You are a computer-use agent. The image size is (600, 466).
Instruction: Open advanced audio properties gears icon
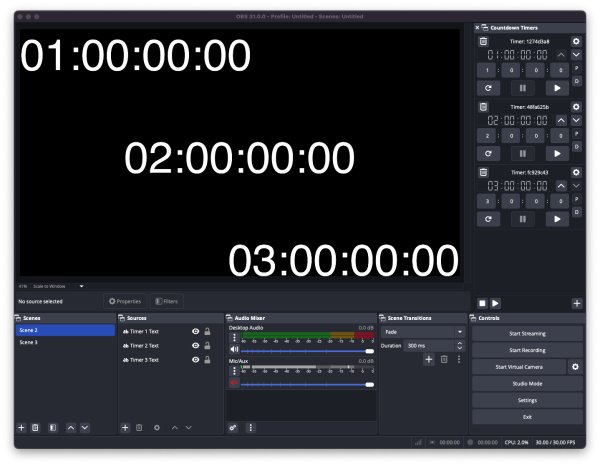point(234,427)
